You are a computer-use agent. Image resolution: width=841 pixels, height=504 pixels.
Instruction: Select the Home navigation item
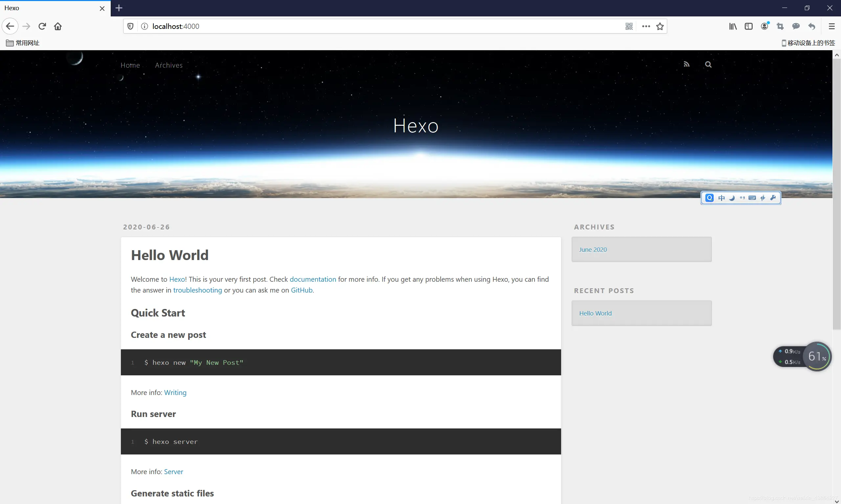pyautogui.click(x=130, y=65)
